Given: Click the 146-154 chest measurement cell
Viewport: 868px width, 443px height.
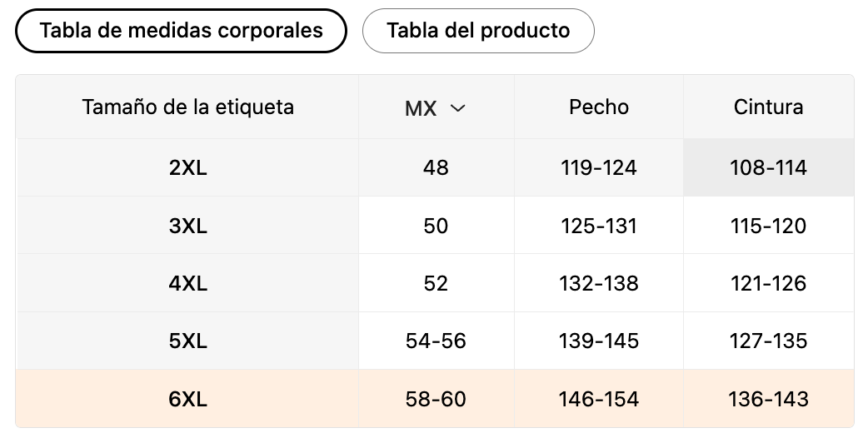Looking at the screenshot, I should (x=599, y=399).
